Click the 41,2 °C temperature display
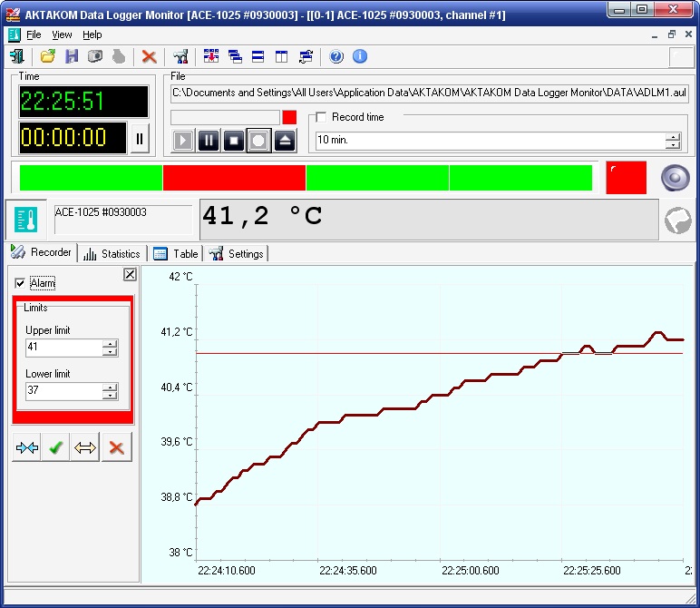This screenshot has height=608, width=700. point(429,220)
